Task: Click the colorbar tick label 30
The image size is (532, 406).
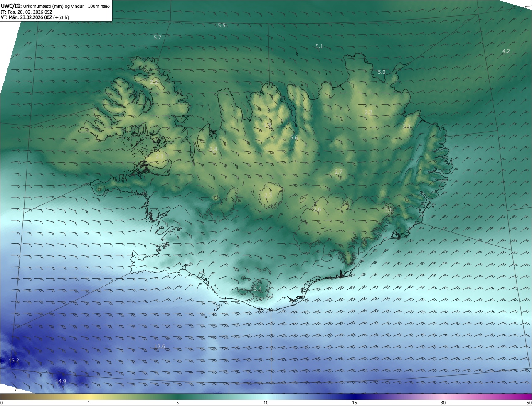Action: [443, 403]
